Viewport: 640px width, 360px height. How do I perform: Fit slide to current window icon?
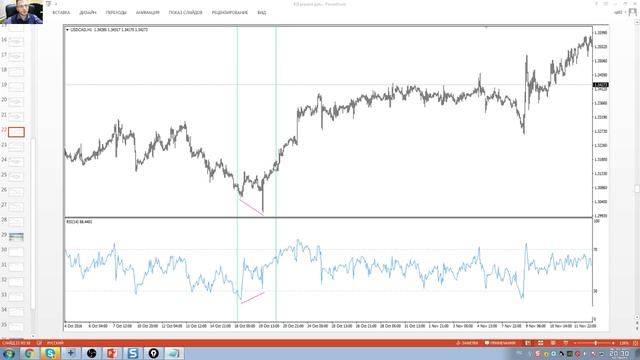(x=635, y=343)
